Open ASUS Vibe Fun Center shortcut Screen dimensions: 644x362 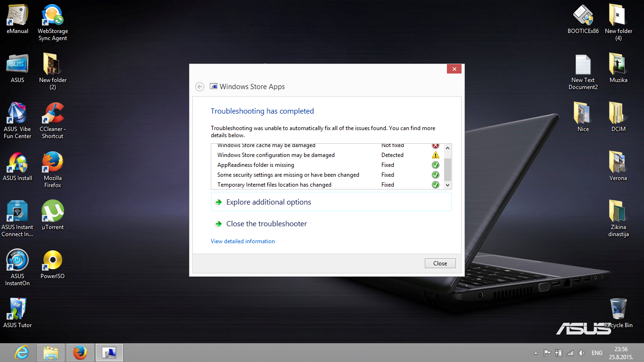point(17,121)
